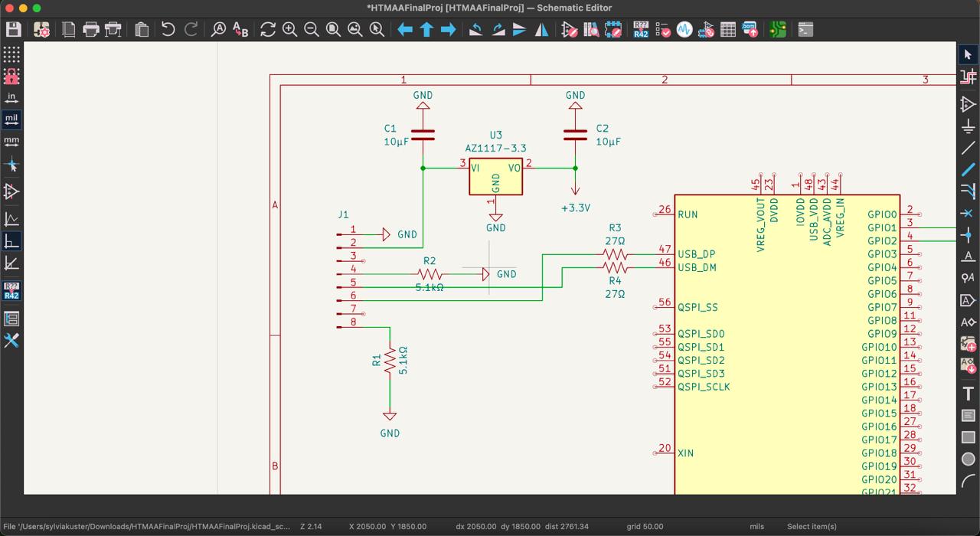This screenshot has width=980, height=536.
Task: Open the simulator waveform tool
Action: click(x=684, y=30)
